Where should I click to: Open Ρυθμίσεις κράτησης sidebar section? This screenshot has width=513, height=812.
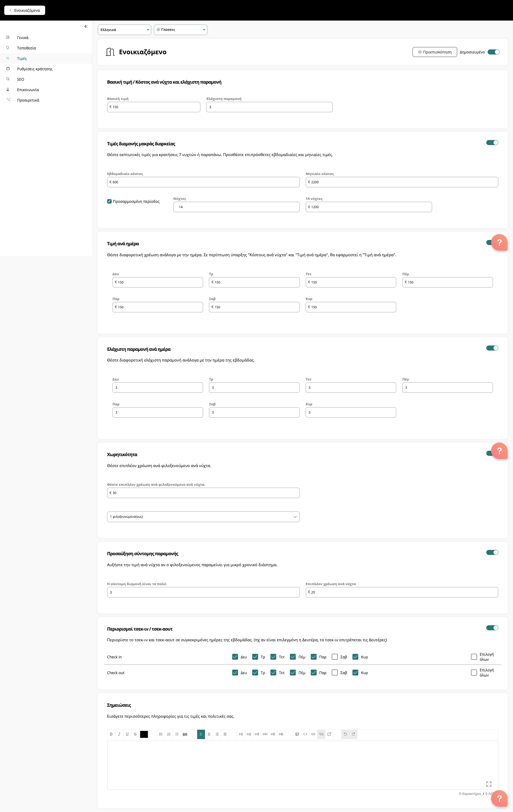[x=35, y=69]
